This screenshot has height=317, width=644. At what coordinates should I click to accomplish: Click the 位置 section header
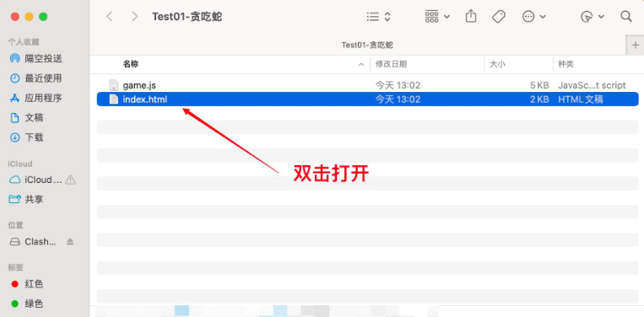pos(15,225)
